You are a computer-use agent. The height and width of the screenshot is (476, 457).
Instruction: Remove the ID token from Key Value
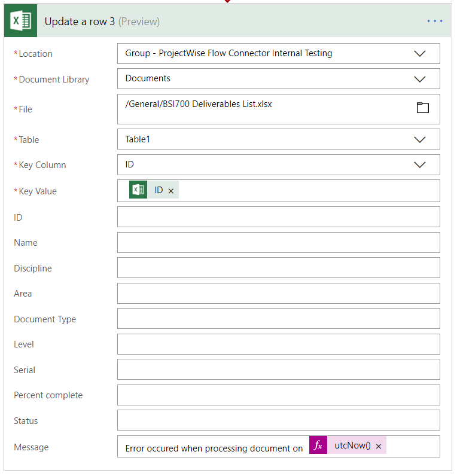[171, 191]
